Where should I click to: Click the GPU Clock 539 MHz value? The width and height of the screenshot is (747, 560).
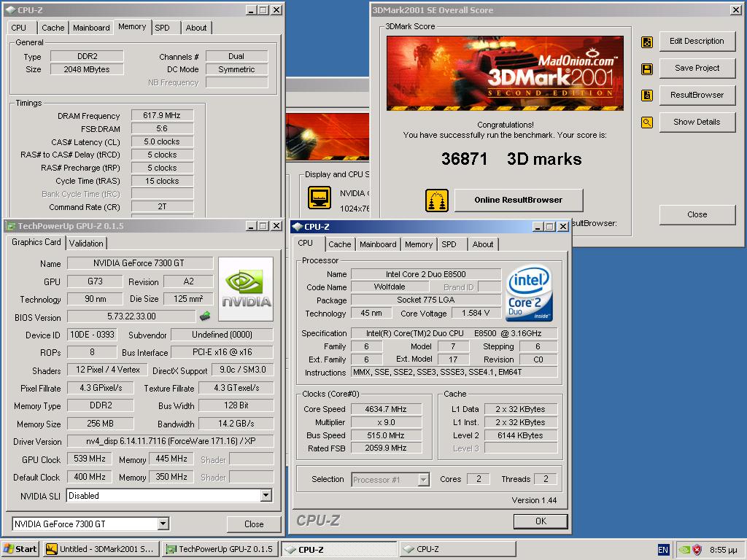coord(90,459)
